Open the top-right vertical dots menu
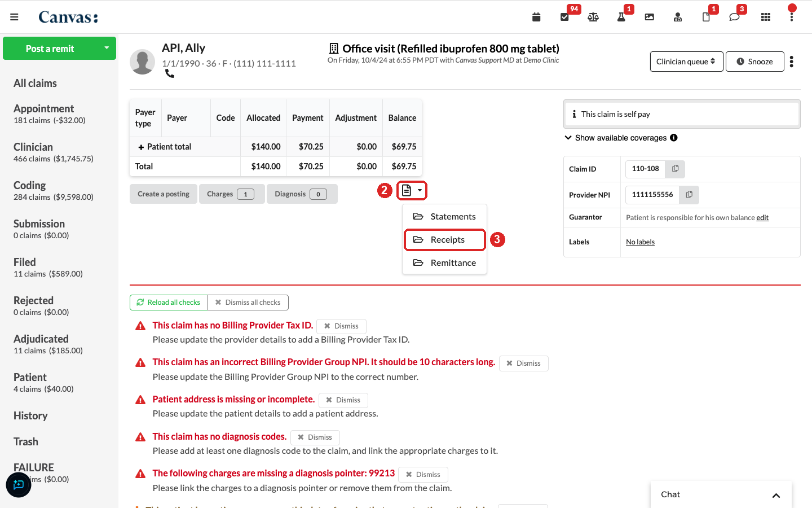 (792, 17)
